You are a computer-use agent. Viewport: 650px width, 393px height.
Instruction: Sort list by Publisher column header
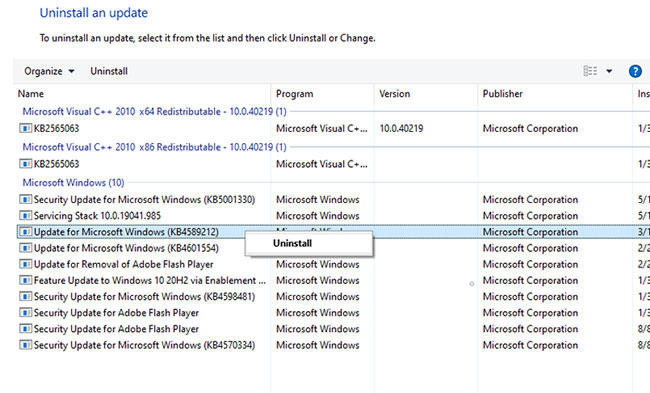[x=503, y=94]
